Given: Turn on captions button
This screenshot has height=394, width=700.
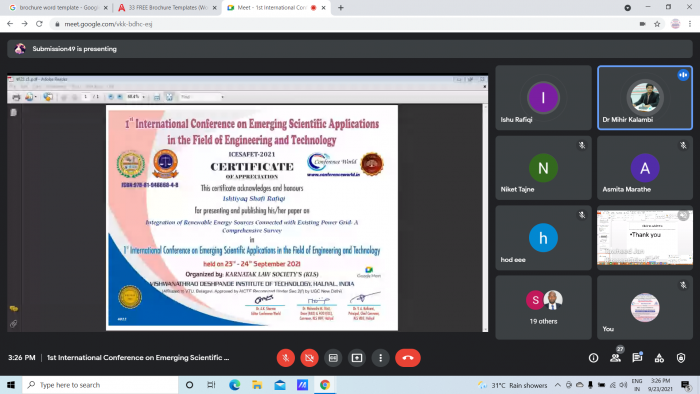Looking at the screenshot, I should 333,358.
